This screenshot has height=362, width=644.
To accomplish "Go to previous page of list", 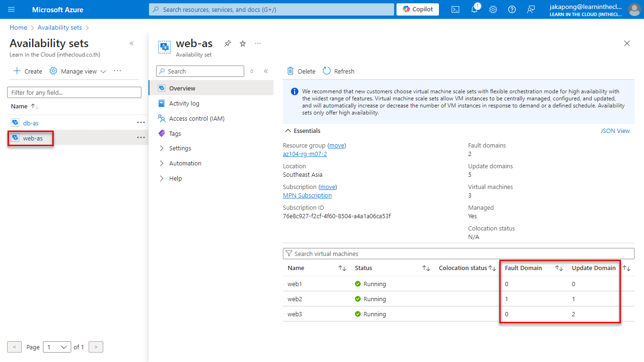I will click(14, 347).
